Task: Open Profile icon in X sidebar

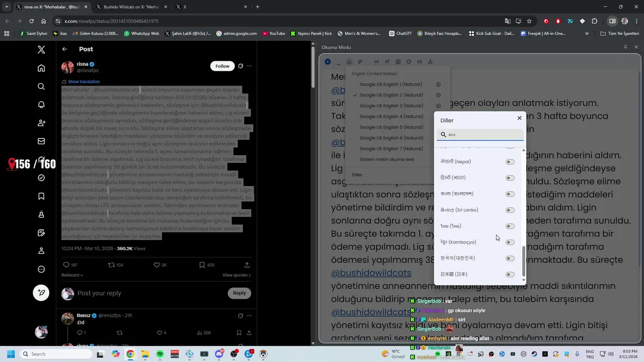Action: click(x=41, y=250)
